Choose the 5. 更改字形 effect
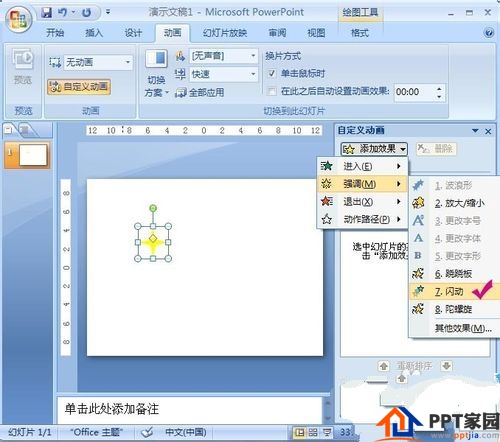Image resolution: width=500 pixels, height=442 pixels. click(455, 256)
